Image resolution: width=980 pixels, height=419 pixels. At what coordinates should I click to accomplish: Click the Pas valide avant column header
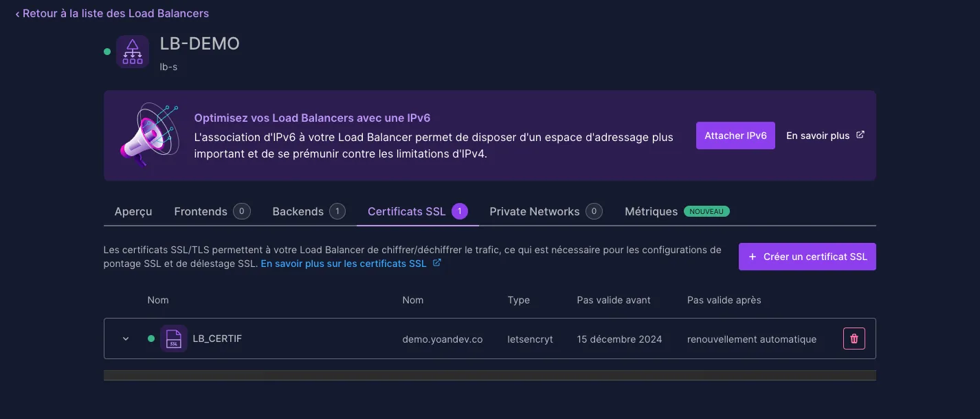(614, 300)
